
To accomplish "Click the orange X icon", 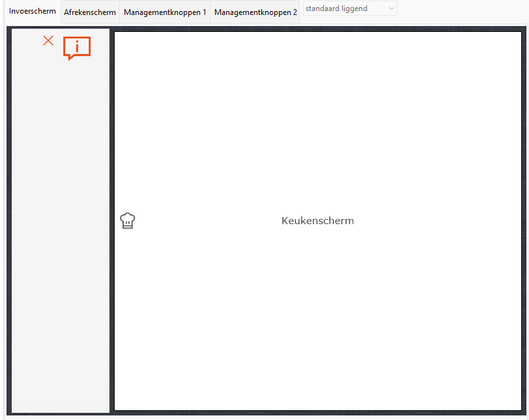I will coord(48,40).
